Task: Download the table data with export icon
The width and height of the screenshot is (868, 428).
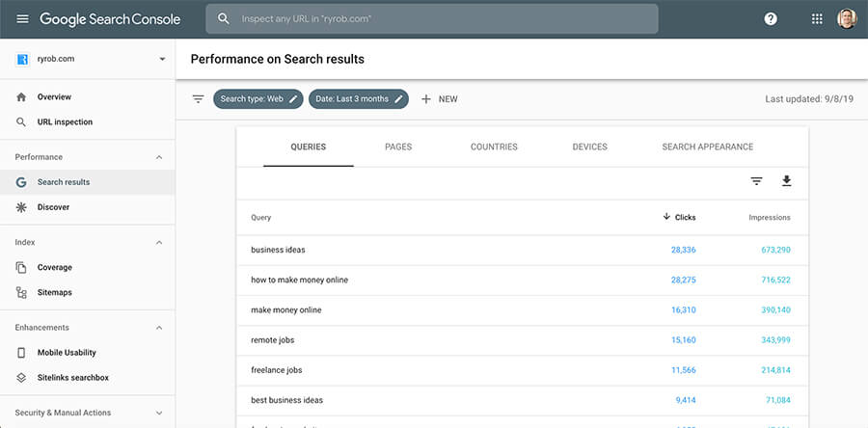Action: (x=787, y=181)
